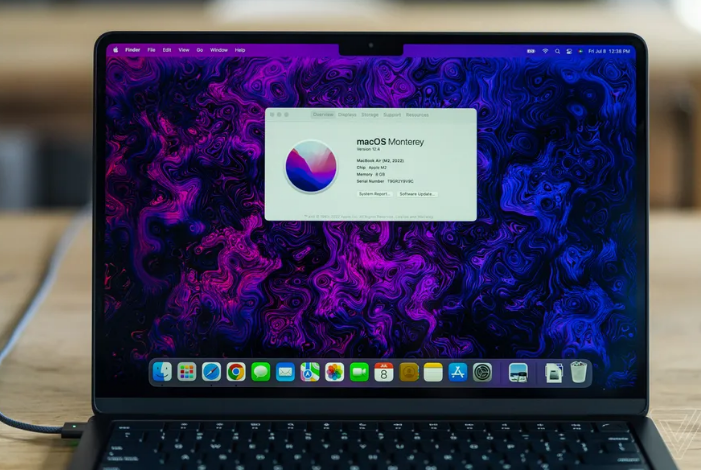Launch Safari from the Dock
This screenshot has height=470, width=701.
tap(211, 372)
